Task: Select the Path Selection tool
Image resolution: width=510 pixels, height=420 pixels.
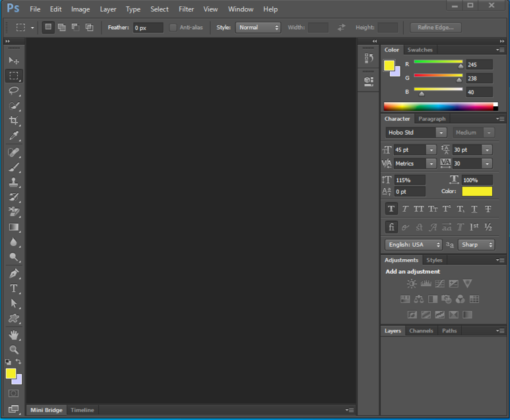Action: tap(14, 303)
